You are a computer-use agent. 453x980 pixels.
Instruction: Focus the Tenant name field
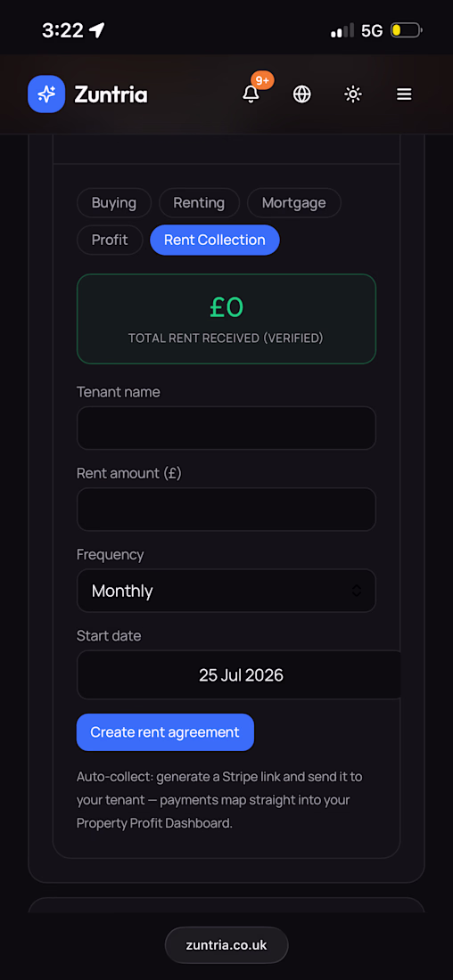(226, 429)
